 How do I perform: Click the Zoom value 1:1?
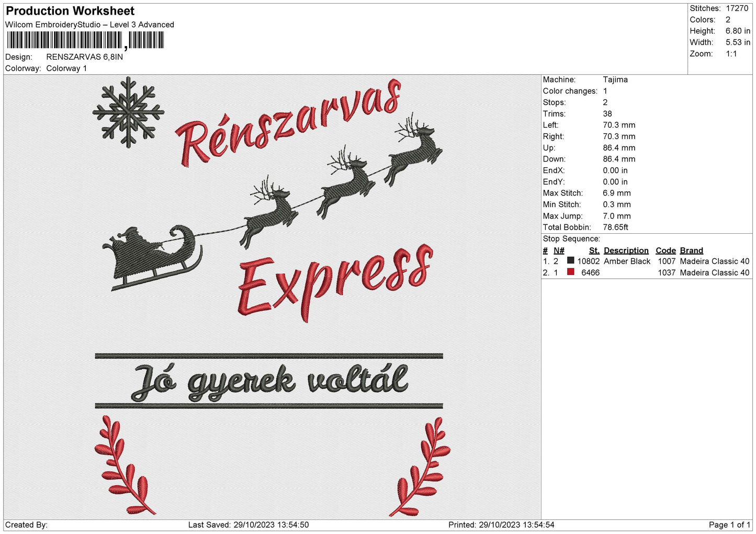click(x=731, y=54)
